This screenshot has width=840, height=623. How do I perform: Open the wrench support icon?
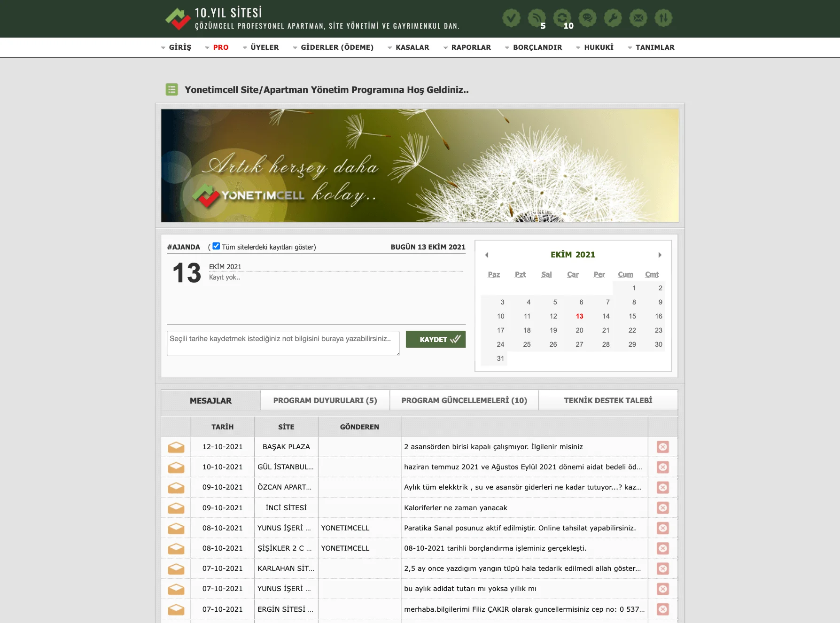[x=613, y=18]
